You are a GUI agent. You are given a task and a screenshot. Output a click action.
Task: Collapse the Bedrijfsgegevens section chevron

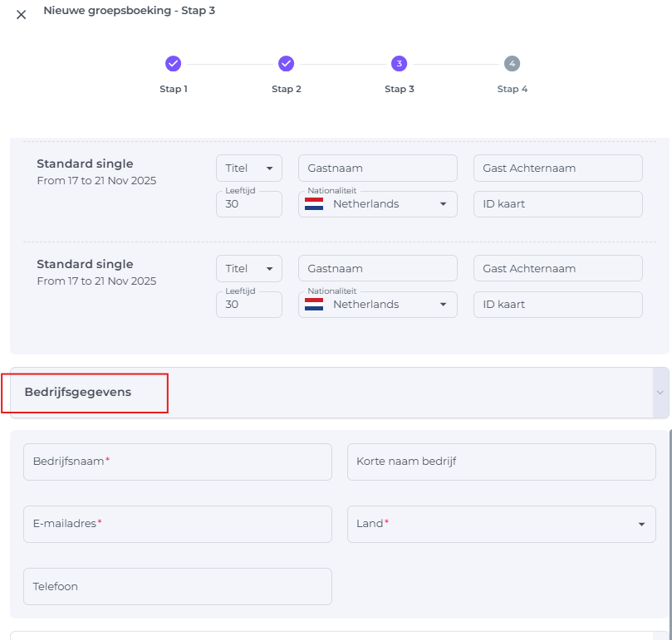660,393
